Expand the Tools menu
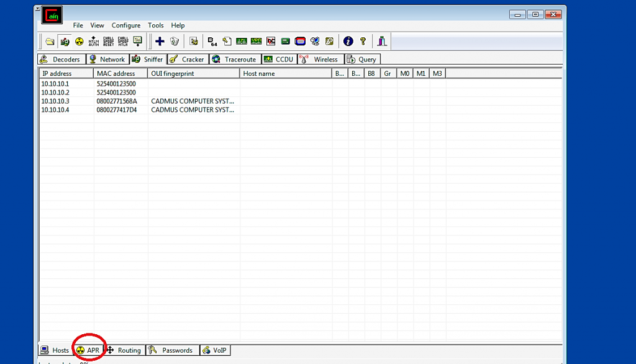Image resolution: width=636 pixels, height=364 pixels. pos(156,25)
